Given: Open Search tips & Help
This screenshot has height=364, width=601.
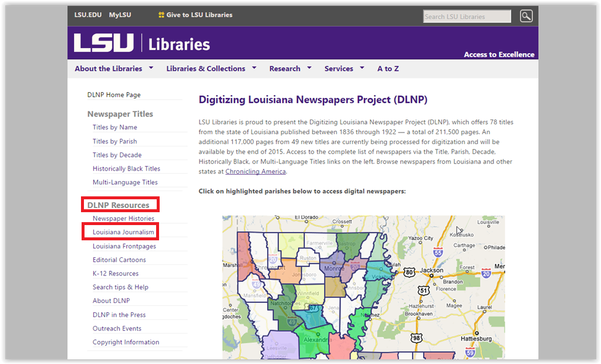Looking at the screenshot, I should 120,287.
